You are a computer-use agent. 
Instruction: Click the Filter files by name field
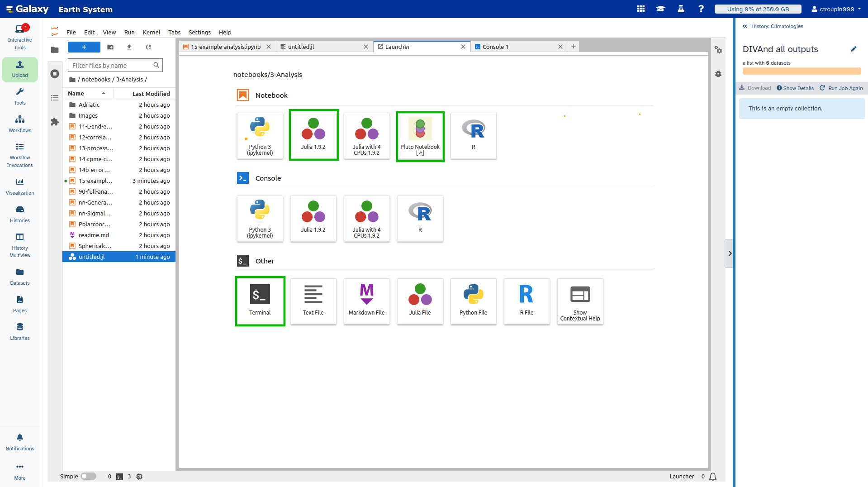[x=111, y=66]
